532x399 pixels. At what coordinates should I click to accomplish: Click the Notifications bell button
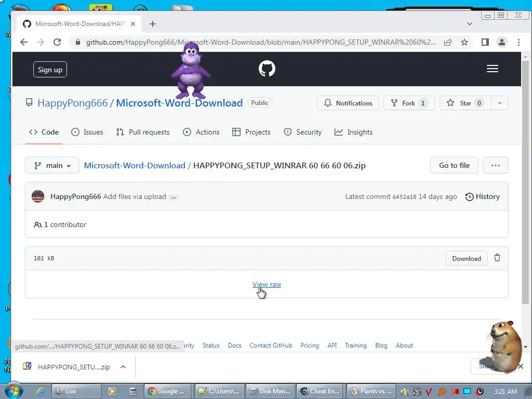pyautogui.click(x=348, y=103)
